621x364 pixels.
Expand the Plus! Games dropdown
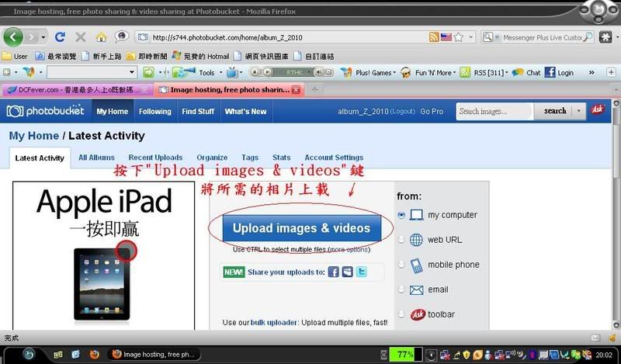pyautogui.click(x=394, y=72)
